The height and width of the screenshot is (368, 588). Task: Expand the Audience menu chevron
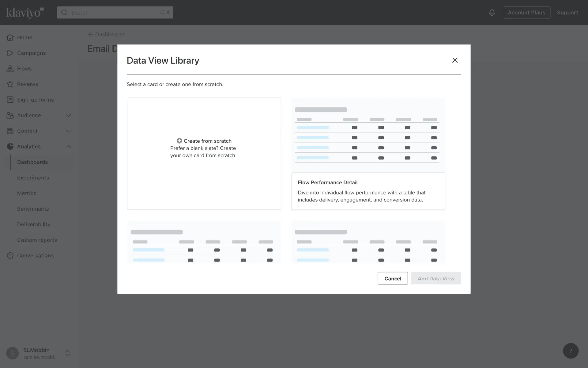pyautogui.click(x=68, y=115)
